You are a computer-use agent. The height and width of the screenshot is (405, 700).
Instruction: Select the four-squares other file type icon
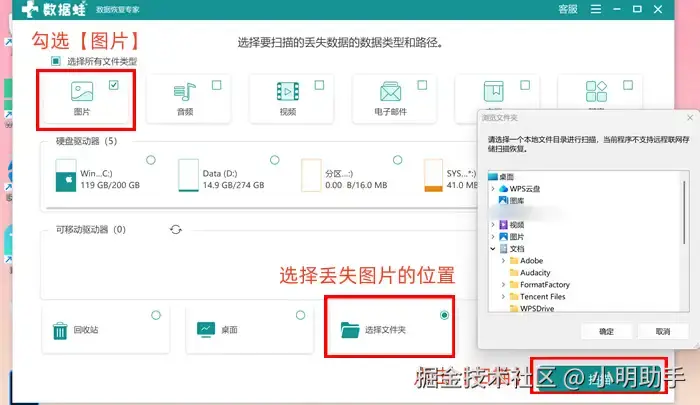pos(596,91)
